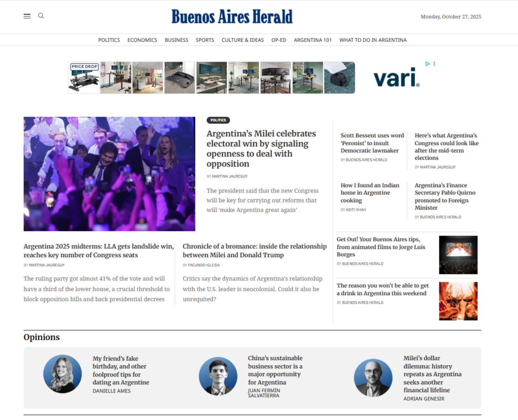Click the Milei celebration lead photo
The width and height of the screenshot is (518, 420).
pos(109,174)
